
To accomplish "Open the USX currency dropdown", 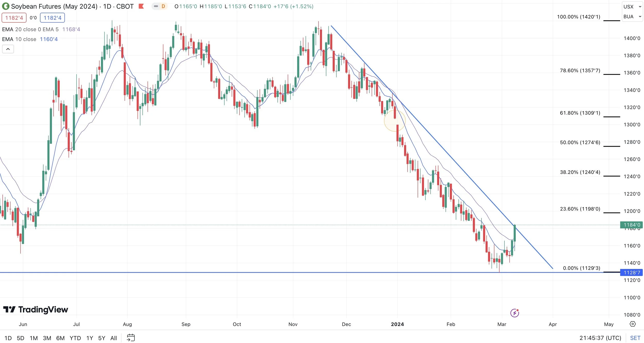I will click(632, 7).
